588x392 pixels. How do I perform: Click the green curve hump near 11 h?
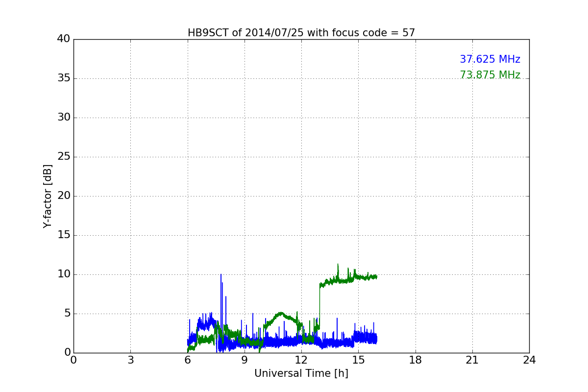(x=281, y=315)
